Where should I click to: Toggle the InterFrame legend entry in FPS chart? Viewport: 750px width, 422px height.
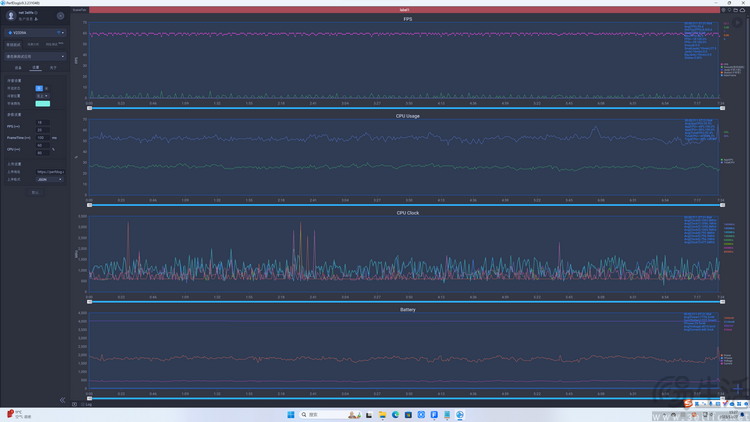pyautogui.click(x=729, y=75)
